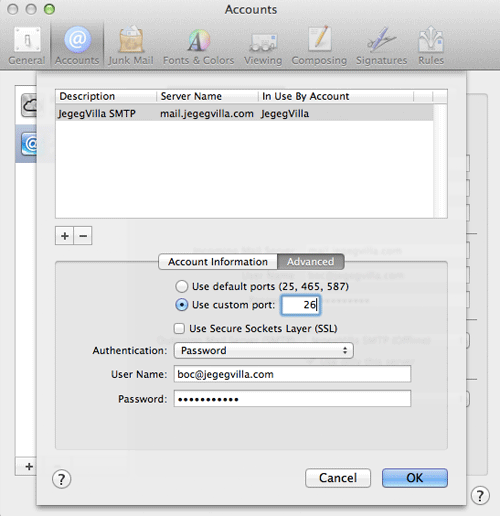Open Signatures preferences
500x516 pixels.
381,46
